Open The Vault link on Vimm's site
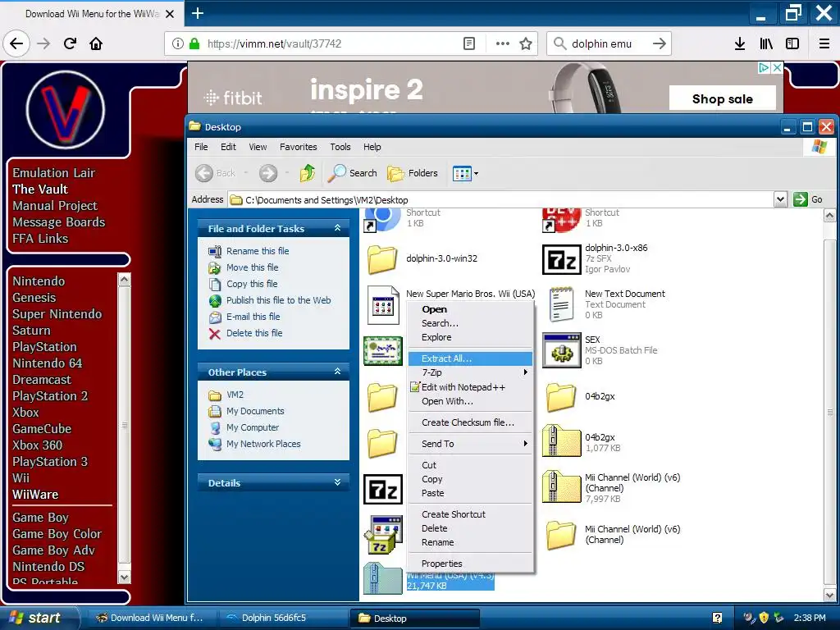This screenshot has height=630, width=840. pyautogui.click(x=40, y=189)
